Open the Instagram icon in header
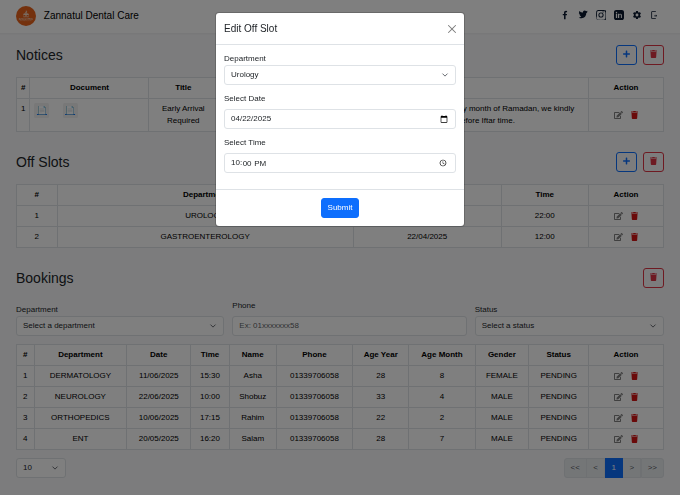Viewport: 680px width, 495px height. [601, 15]
